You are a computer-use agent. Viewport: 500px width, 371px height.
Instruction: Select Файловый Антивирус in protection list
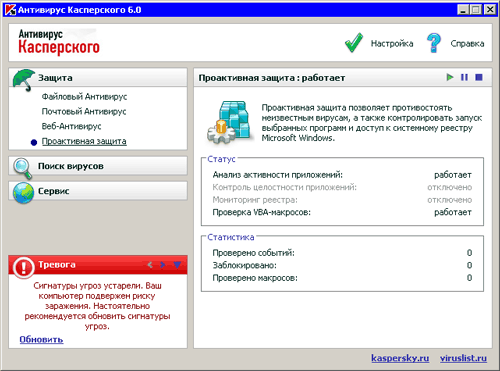pos(84,97)
